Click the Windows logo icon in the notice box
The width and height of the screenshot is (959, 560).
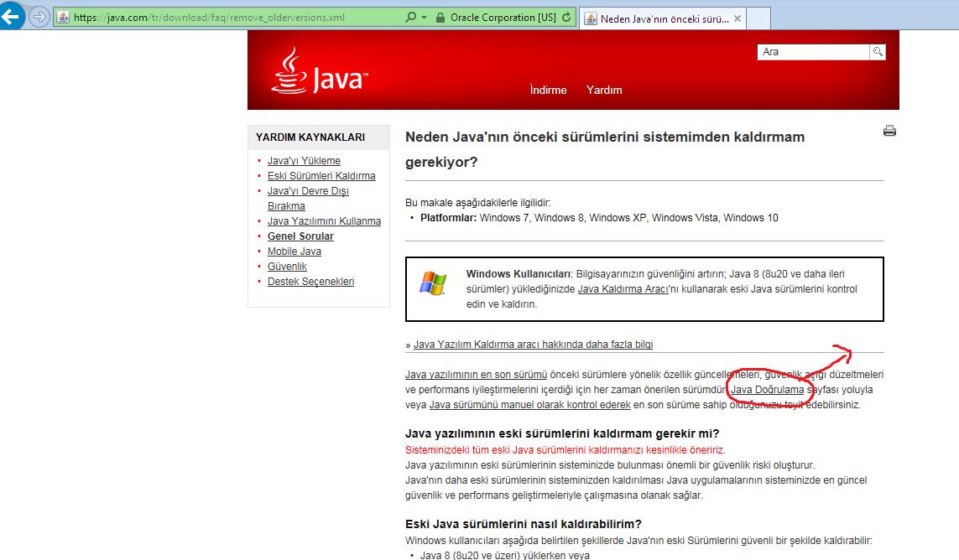click(433, 283)
